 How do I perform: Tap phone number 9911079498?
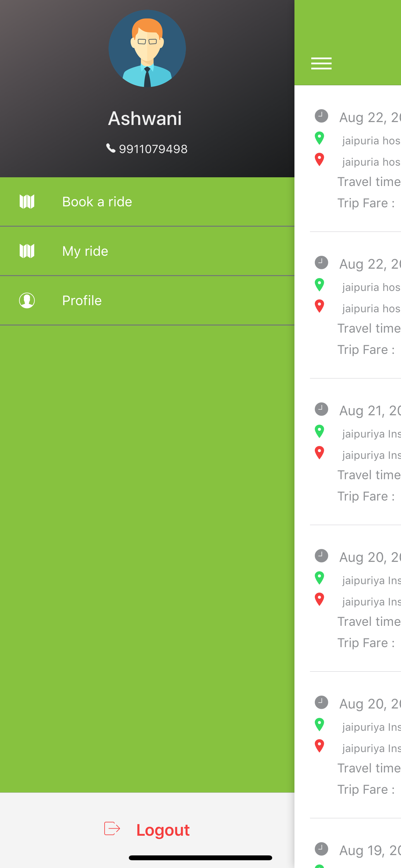tap(153, 149)
